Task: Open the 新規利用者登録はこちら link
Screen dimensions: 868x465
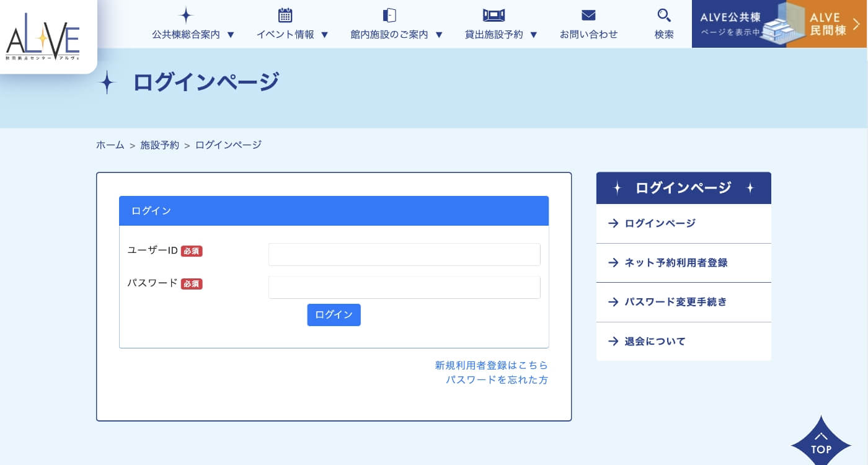Action: tap(491, 365)
